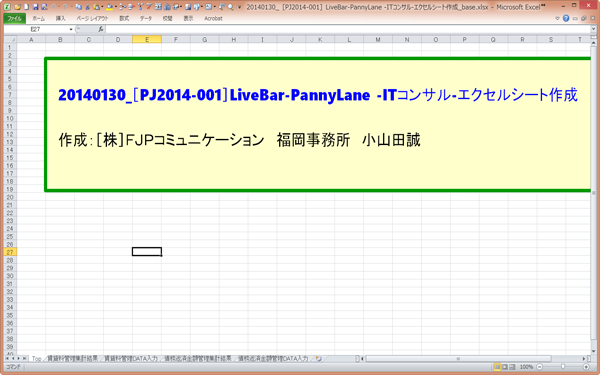Image resolution: width=600 pixels, height=375 pixels.
Task: Create a new blank workbook from Quick Access
Action: point(26,7)
